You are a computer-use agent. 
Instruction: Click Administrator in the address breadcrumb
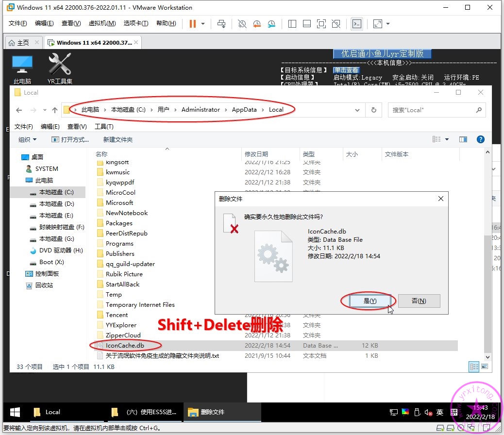click(201, 110)
